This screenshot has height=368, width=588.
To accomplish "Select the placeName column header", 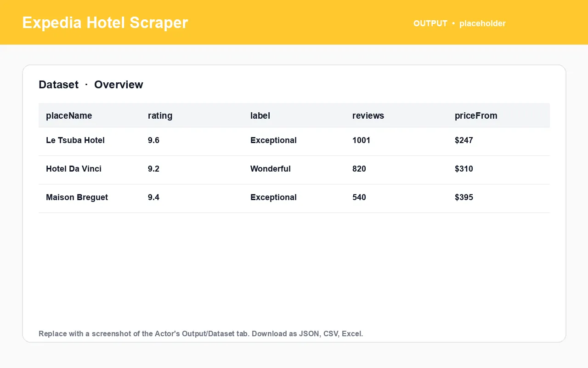I will click(x=69, y=116).
